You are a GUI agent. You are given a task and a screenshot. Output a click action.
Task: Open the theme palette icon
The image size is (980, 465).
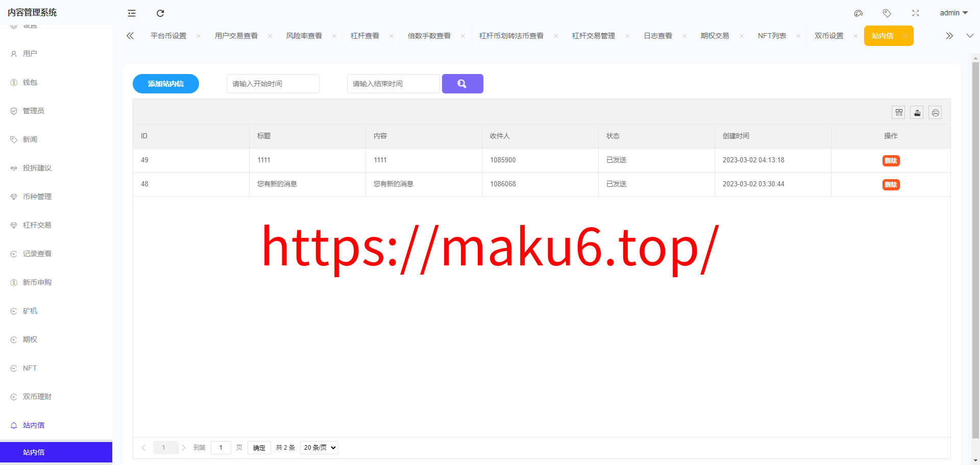pos(859,13)
